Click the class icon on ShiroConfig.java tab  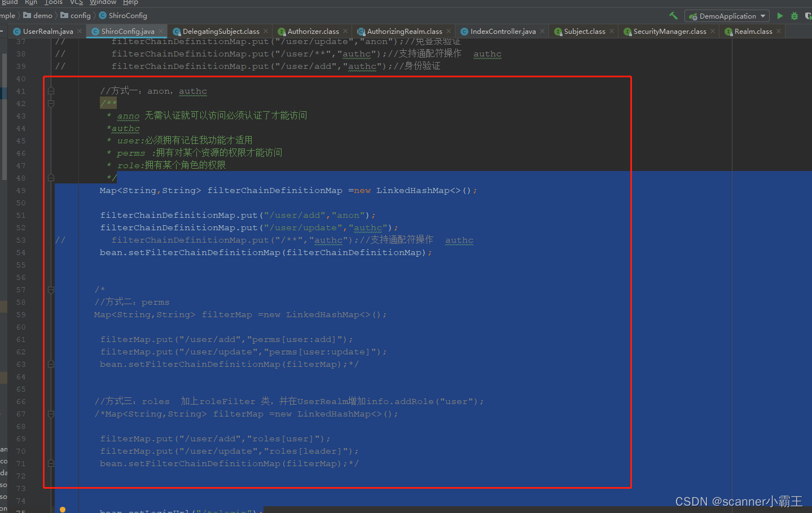(95, 32)
